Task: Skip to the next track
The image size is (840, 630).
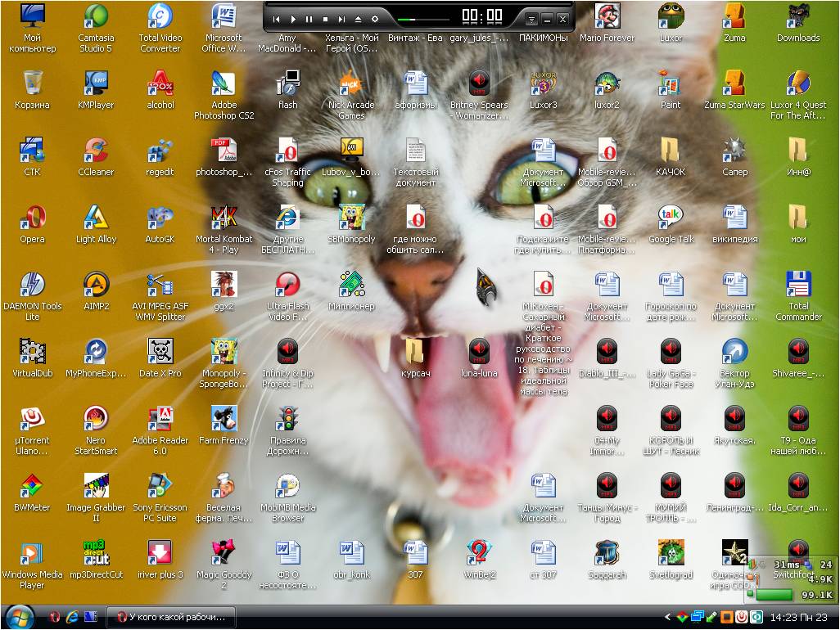Action: click(x=342, y=19)
